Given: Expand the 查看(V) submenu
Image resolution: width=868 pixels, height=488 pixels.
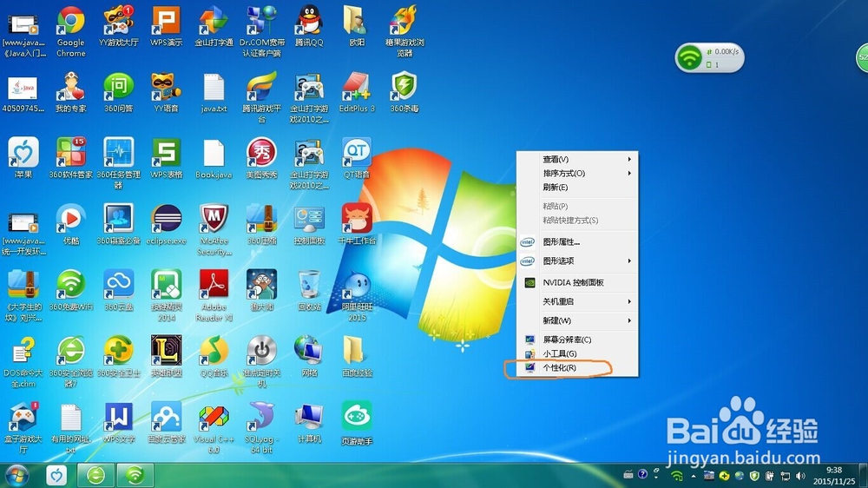Looking at the screenshot, I should [x=577, y=159].
